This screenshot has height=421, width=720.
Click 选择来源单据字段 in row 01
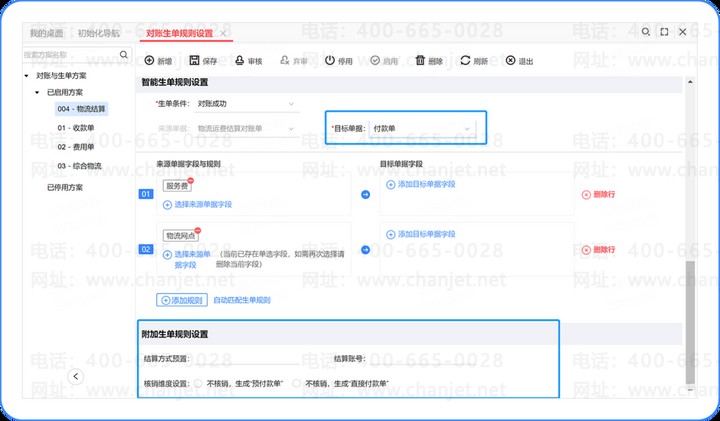point(198,204)
